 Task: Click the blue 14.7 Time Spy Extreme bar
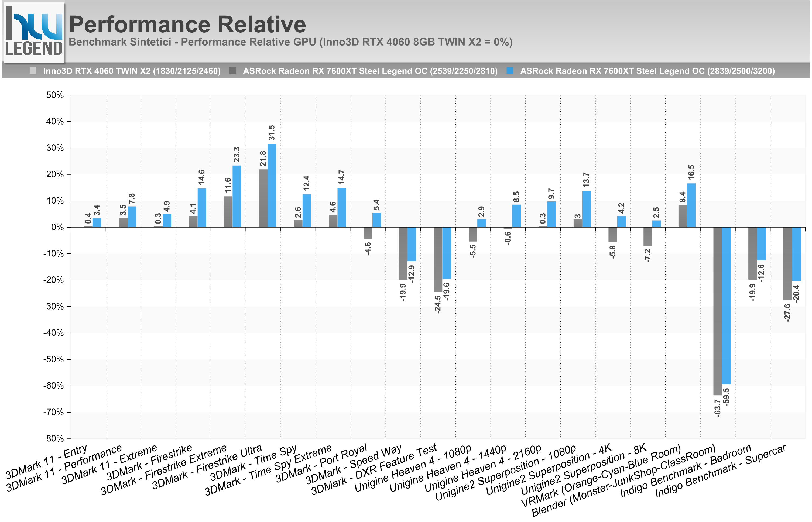point(342,207)
